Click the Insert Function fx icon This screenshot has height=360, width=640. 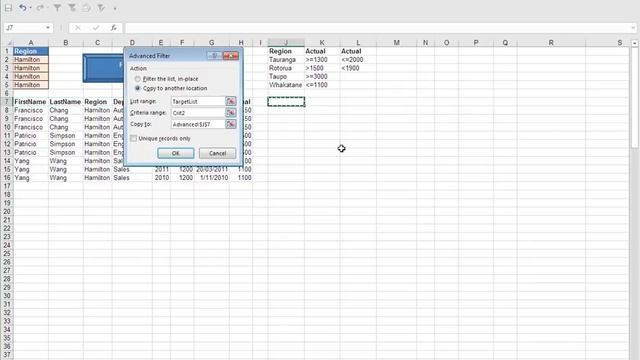point(113,28)
